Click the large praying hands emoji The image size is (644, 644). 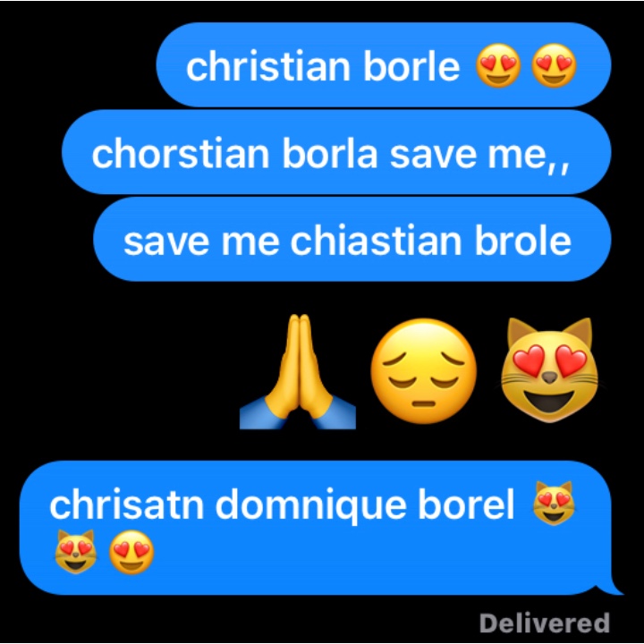click(x=298, y=371)
